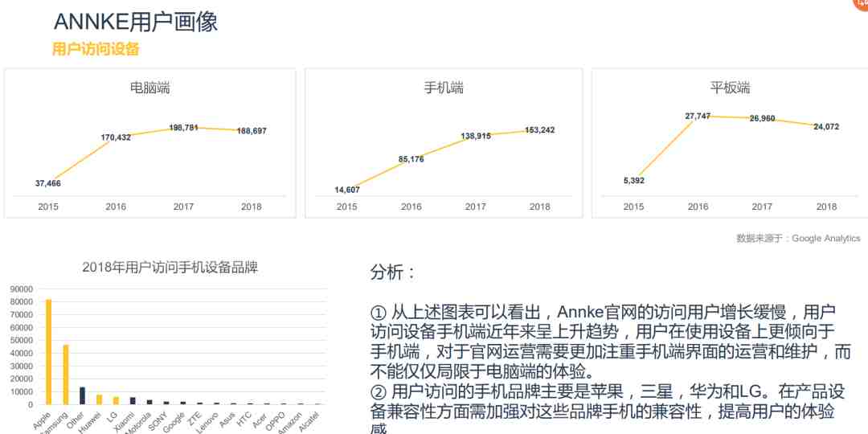Select the 50000 y-axis value
The height and width of the screenshot is (434, 868).
23,340
